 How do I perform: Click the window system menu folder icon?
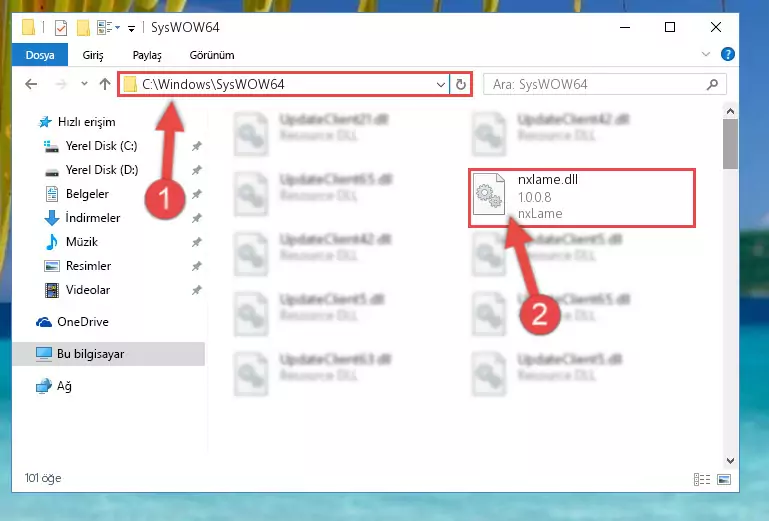click(28, 27)
